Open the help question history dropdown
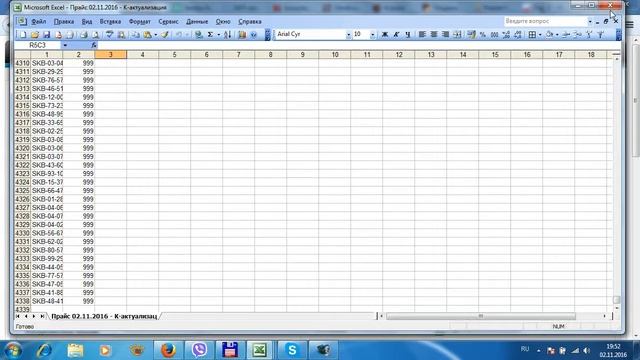The image size is (640, 360). [x=590, y=21]
